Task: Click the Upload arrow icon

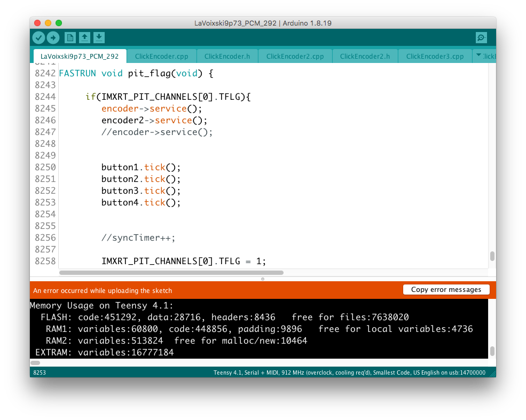Action: point(53,37)
